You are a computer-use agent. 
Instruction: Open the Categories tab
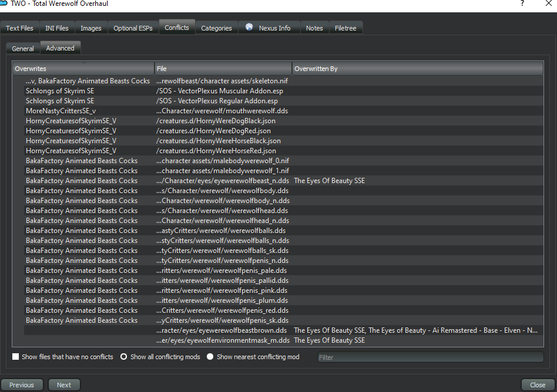[216, 28]
